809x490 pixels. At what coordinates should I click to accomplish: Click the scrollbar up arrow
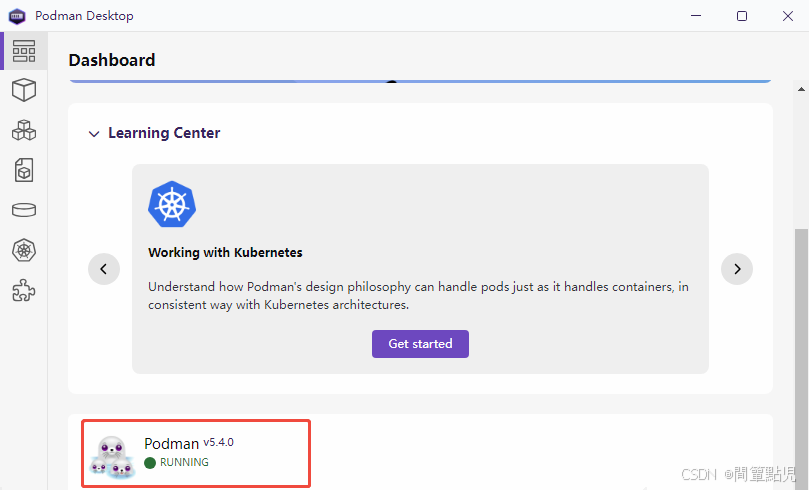point(801,89)
